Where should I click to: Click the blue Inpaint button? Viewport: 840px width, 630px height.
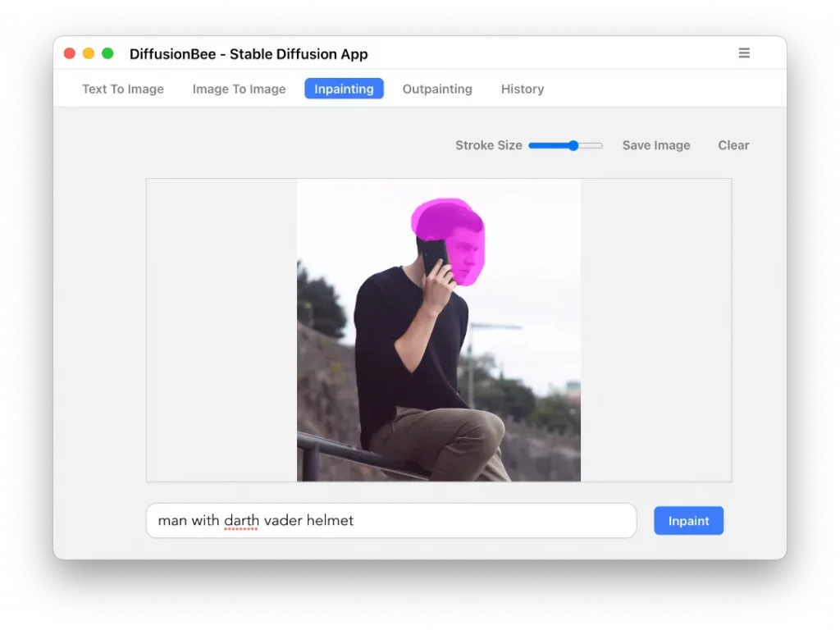point(688,521)
